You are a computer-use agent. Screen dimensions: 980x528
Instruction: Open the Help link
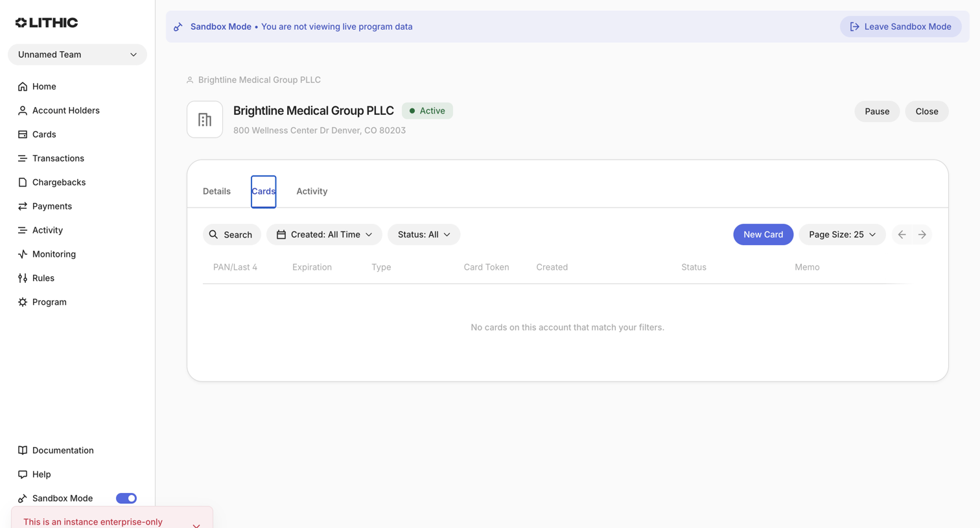click(x=41, y=474)
